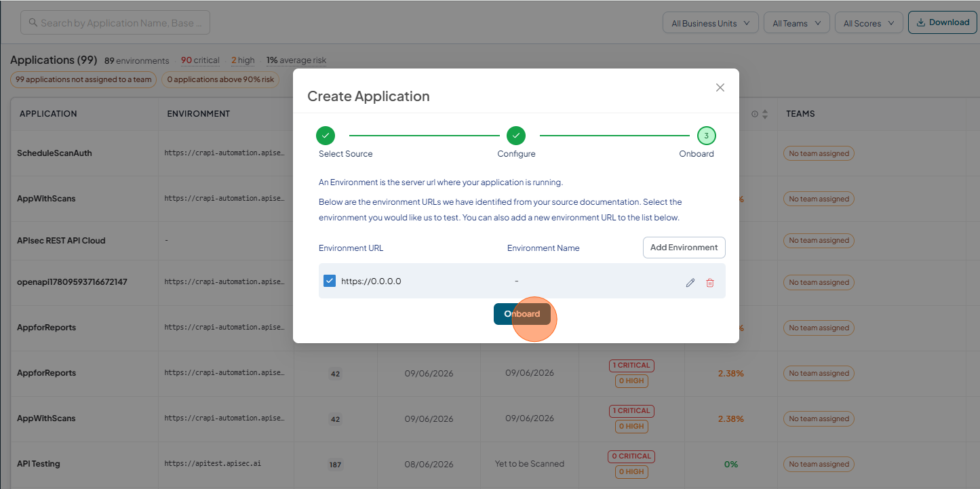980x489 pixels.
Task: Open the ScheduleScanAuth application row
Action: coord(54,153)
